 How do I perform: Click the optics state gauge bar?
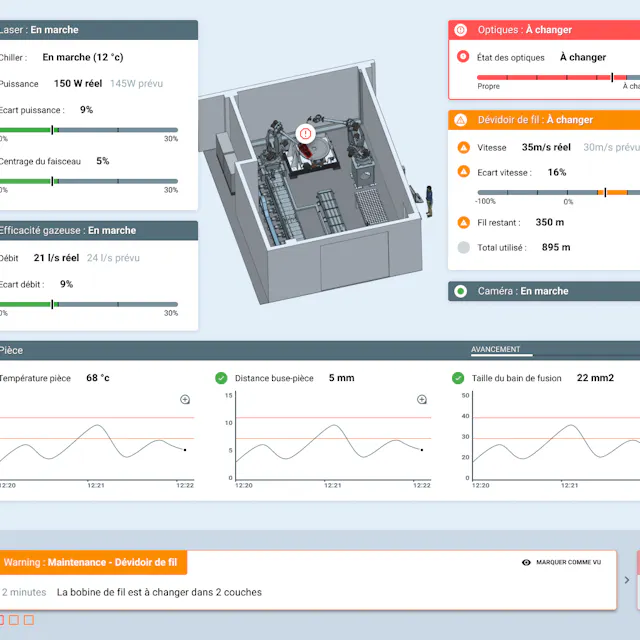point(558,77)
